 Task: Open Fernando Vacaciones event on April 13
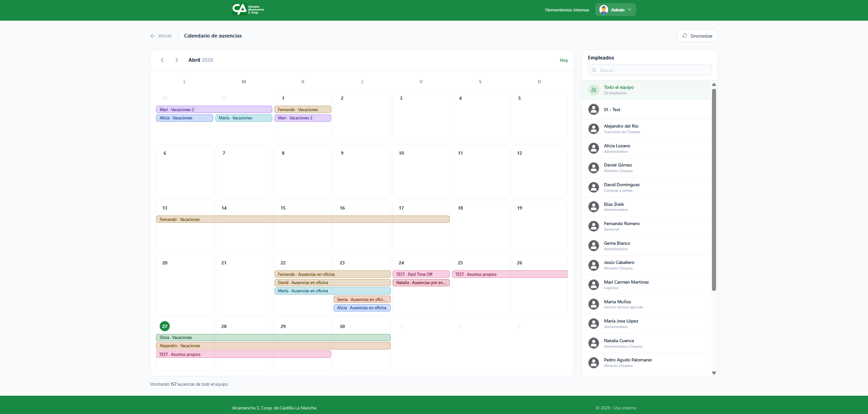pos(302,220)
